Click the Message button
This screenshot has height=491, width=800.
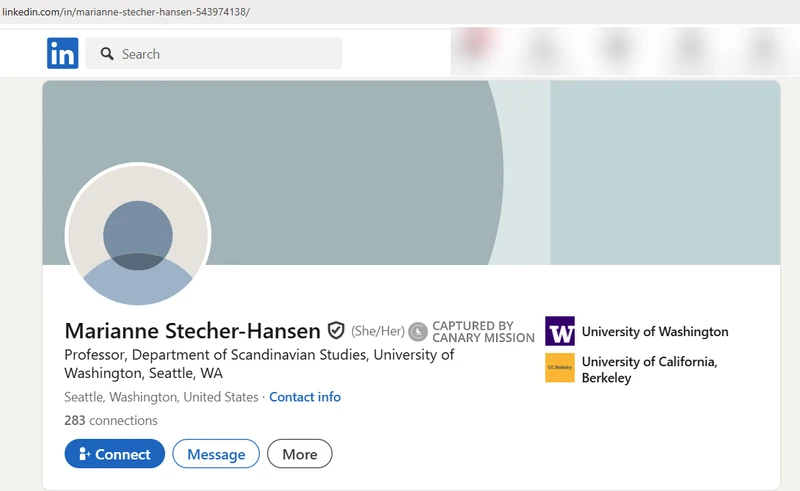point(216,454)
